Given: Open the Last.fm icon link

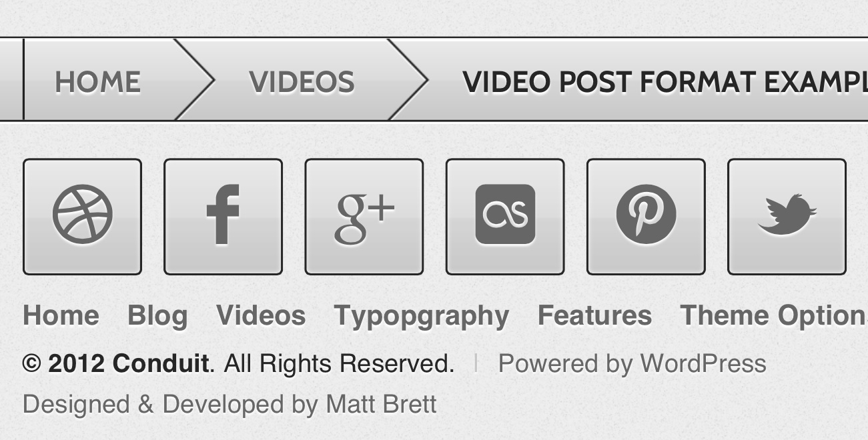Looking at the screenshot, I should coord(505,217).
